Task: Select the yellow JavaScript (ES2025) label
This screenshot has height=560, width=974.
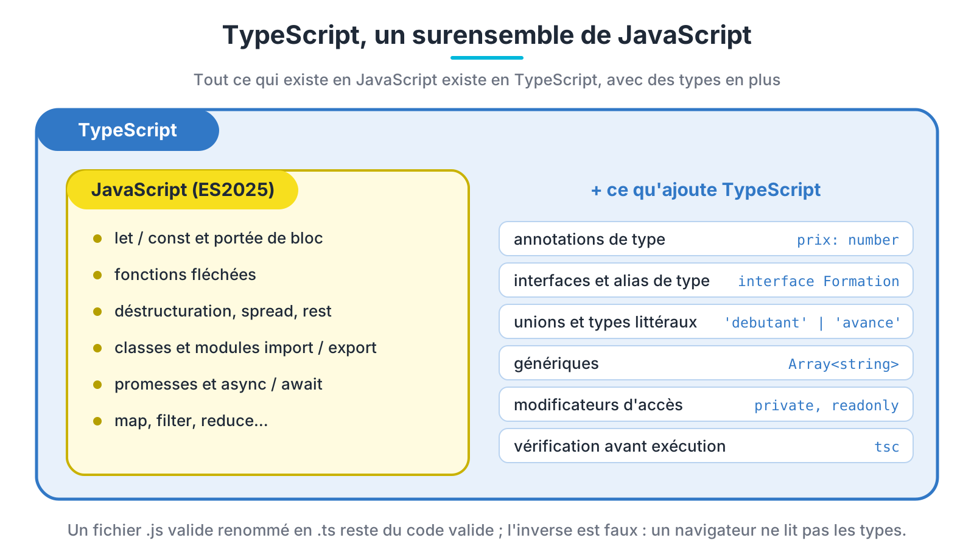Action: point(183,190)
